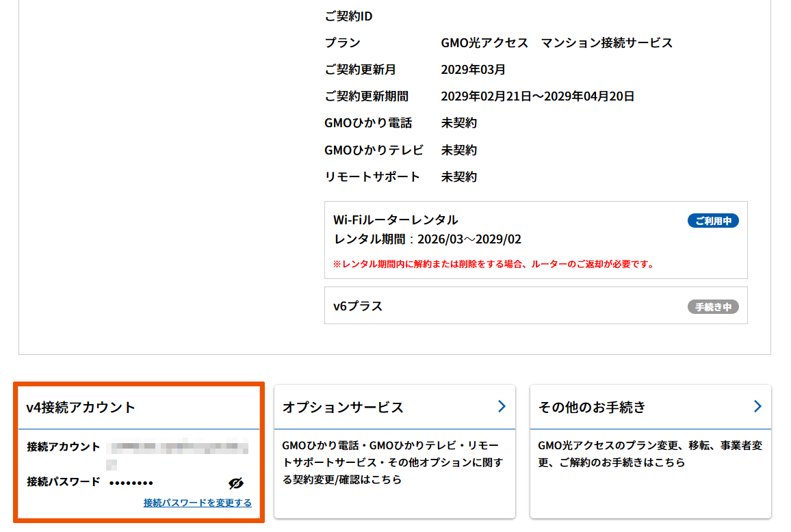Click the blurred 接続アカウント value
The height and width of the screenshot is (532, 791).
(x=179, y=448)
